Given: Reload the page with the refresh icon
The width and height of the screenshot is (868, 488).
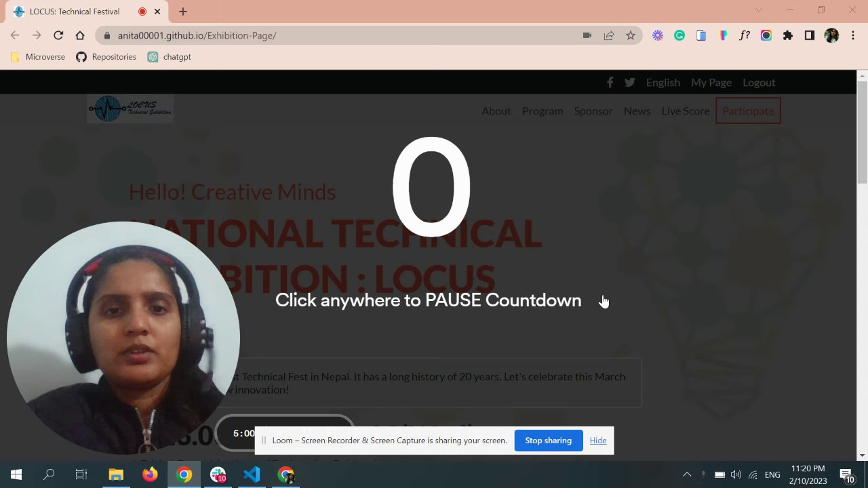Looking at the screenshot, I should pyautogui.click(x=58, y=35).
